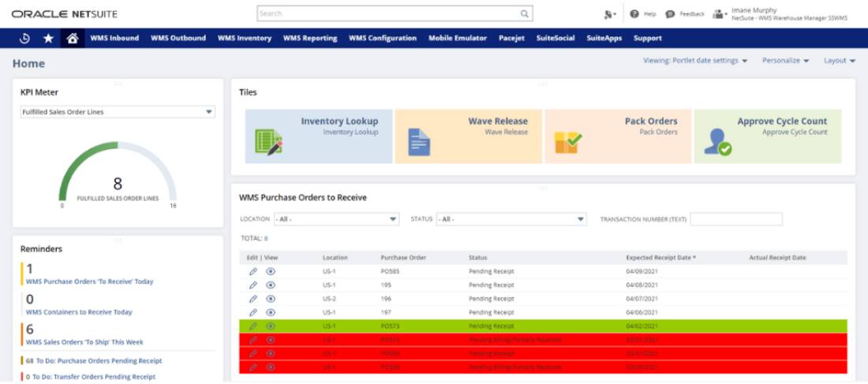Image resolution: width=868 pixels, height=384 pixels.
Task: Sort by Expected Receipt Date column
Action: 661,258
